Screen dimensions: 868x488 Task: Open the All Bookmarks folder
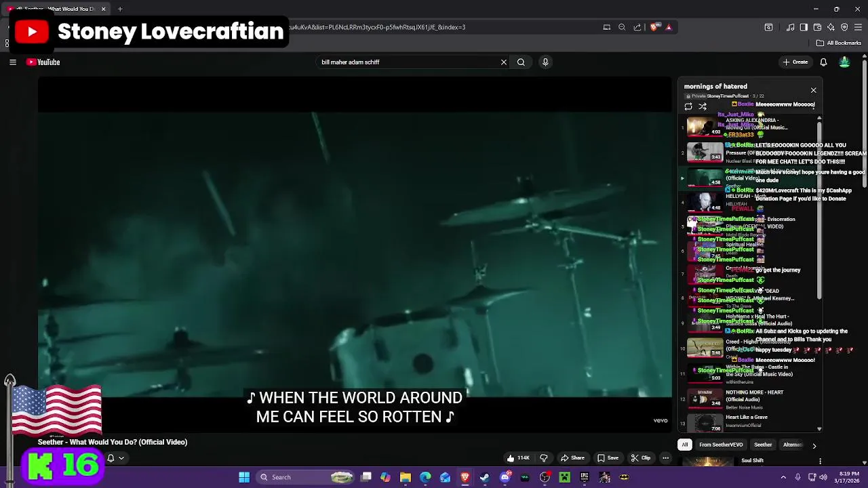click(x=839, y=43)
